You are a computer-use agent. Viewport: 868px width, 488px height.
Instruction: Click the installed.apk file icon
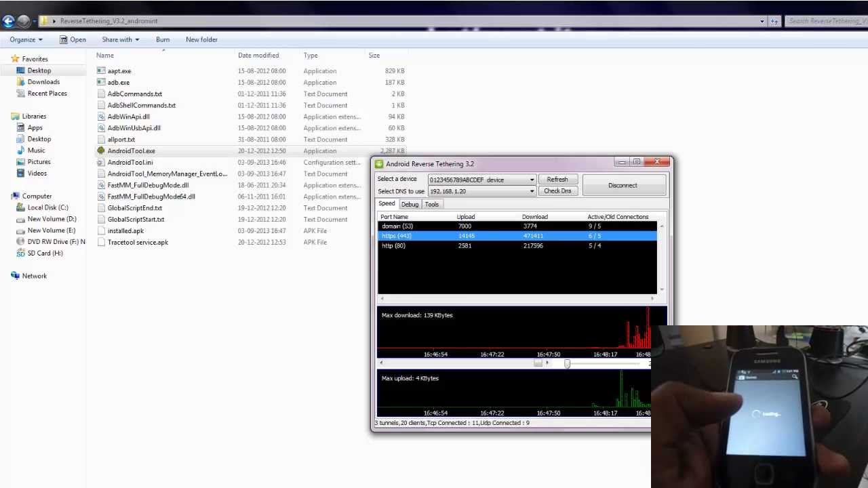point(101,231)
